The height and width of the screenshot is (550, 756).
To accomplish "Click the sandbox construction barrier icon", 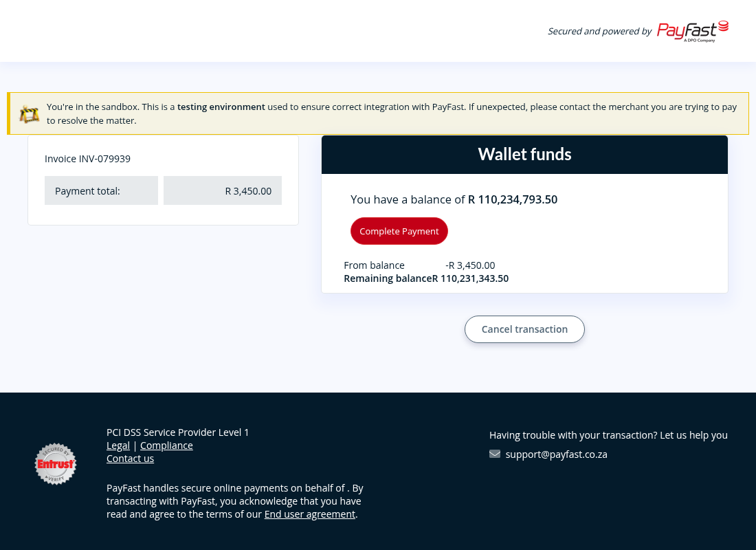I will 30,114.
